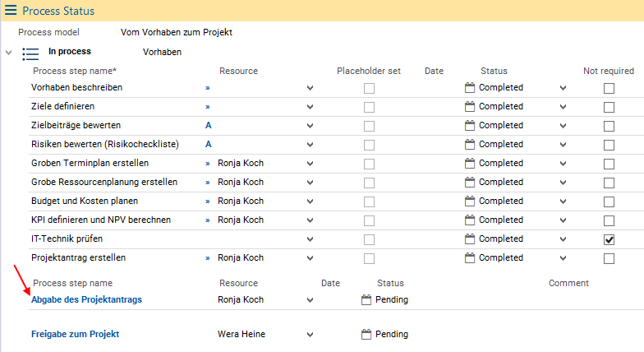
Task: Click the list icon next to In process
Action: point(30,53)
